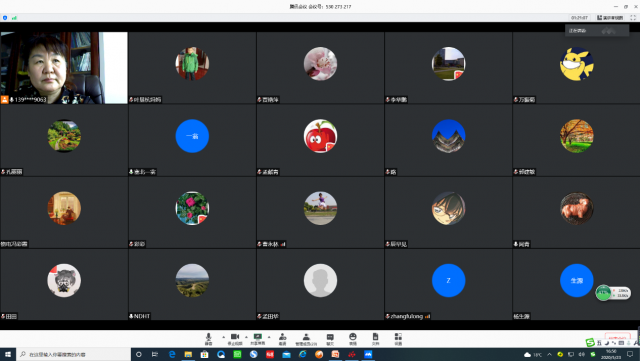Open the Microsoft Edge taskbar icon
The width and height of the screenshot is (640, 361).
[x=172, y=354]
